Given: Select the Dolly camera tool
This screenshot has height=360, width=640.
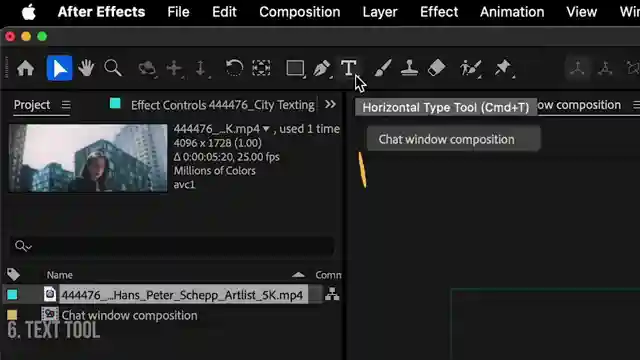Looking at the screenshot, I should point(201,69).
